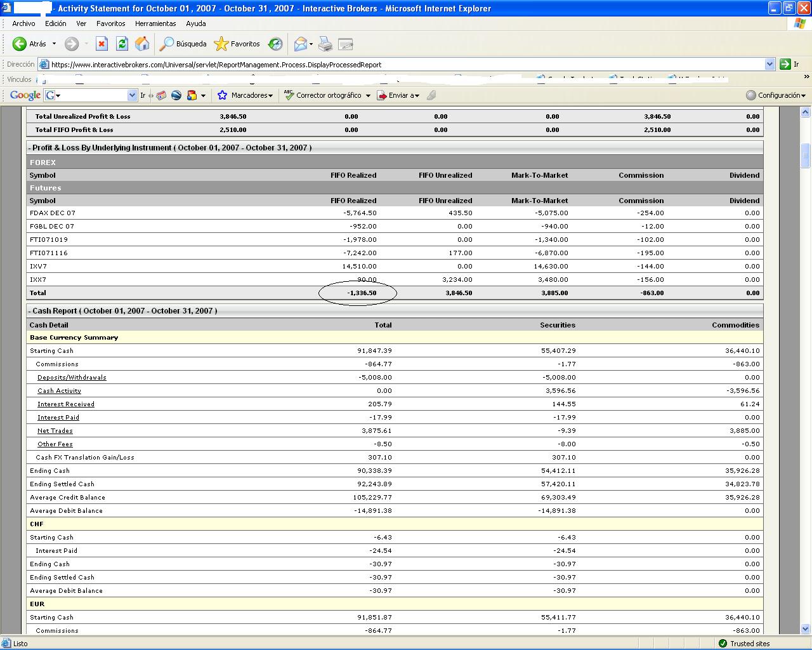
Task: Open the Archivo menu
Action: tap(23, 23)
